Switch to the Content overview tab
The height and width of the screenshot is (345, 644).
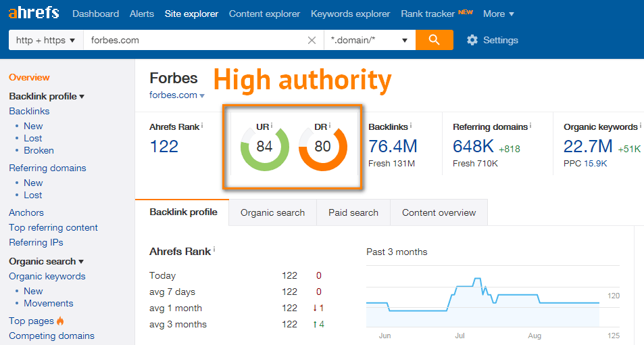click(x=439, y=212)
